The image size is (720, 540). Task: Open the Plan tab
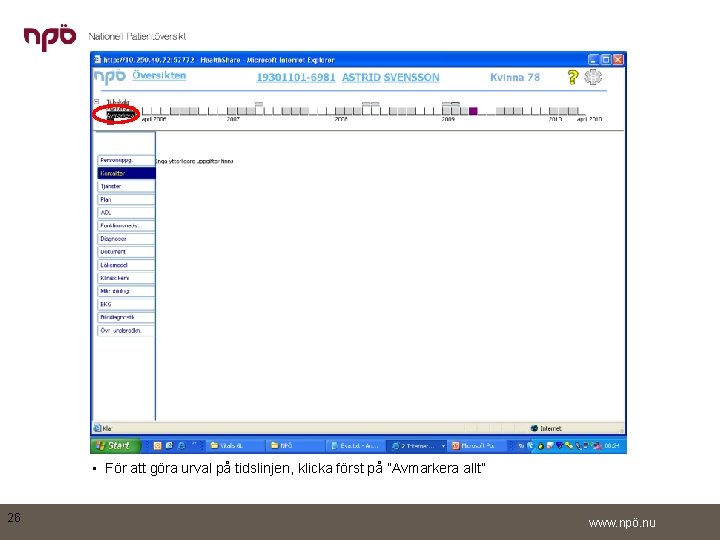[126, 200]
